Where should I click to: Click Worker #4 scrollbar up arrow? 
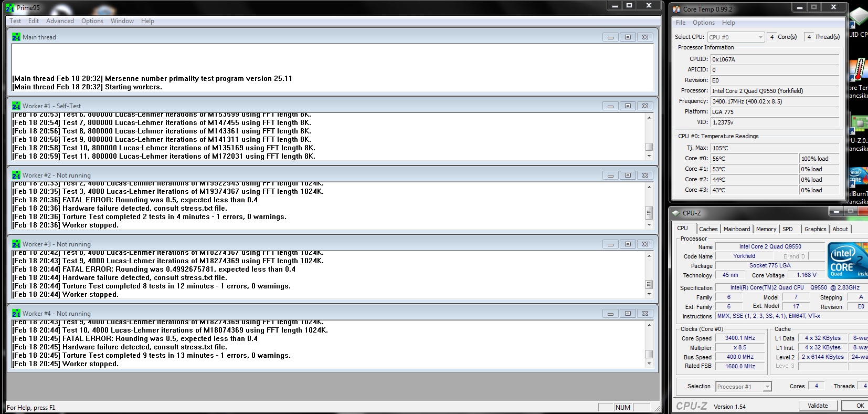(649, 325)
